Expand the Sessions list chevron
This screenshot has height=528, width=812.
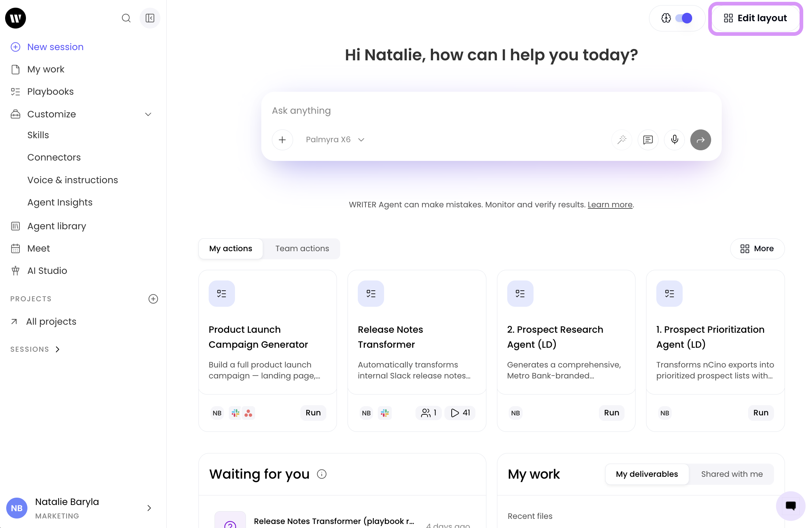[58, 350]
